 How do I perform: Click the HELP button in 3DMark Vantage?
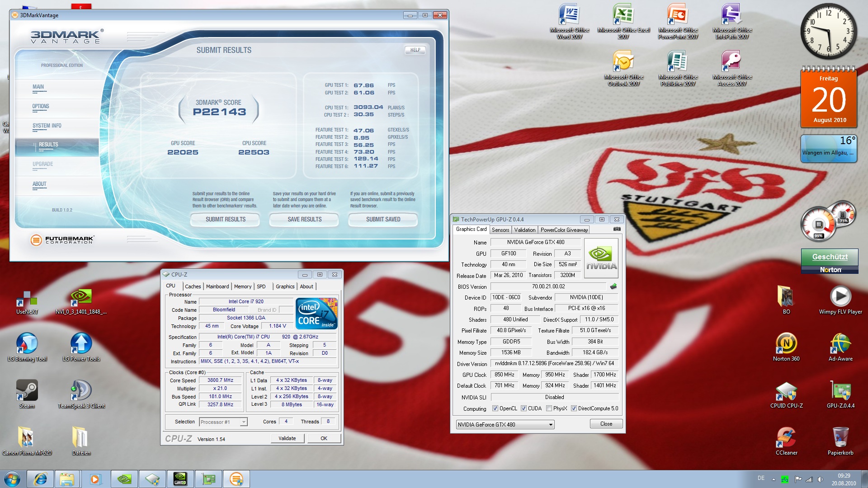415,50
